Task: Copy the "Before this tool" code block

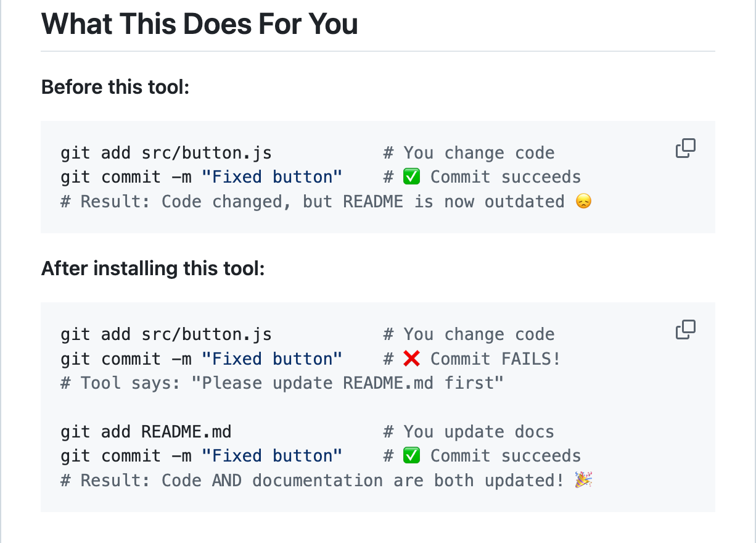Action: point(685,149)
